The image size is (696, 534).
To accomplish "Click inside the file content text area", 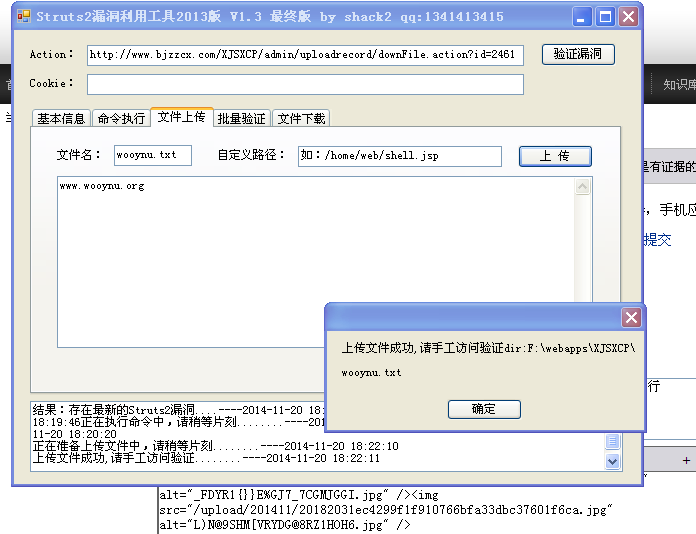I will [x=316, y=262].
